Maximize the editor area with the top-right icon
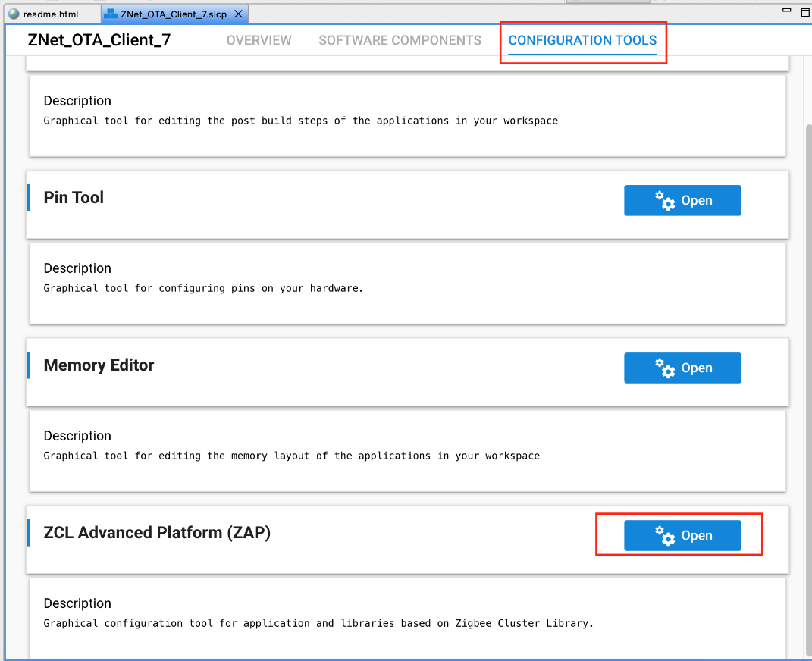The height and width of the screenshot is (661, 812). pos(805,12)
